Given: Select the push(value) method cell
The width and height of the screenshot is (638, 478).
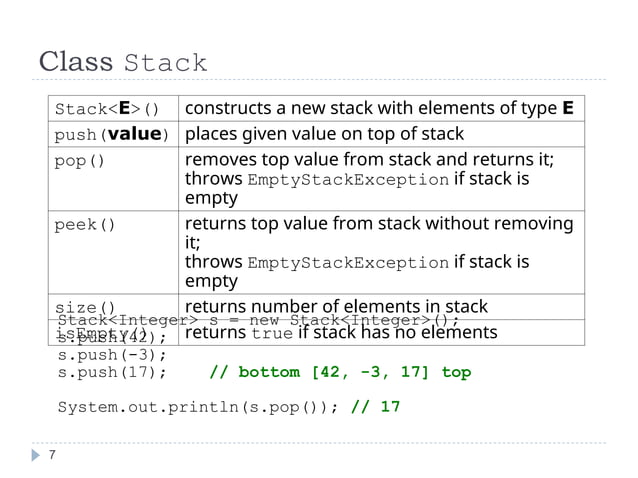Looking at the screenshot, I should (x=111, y=134).
